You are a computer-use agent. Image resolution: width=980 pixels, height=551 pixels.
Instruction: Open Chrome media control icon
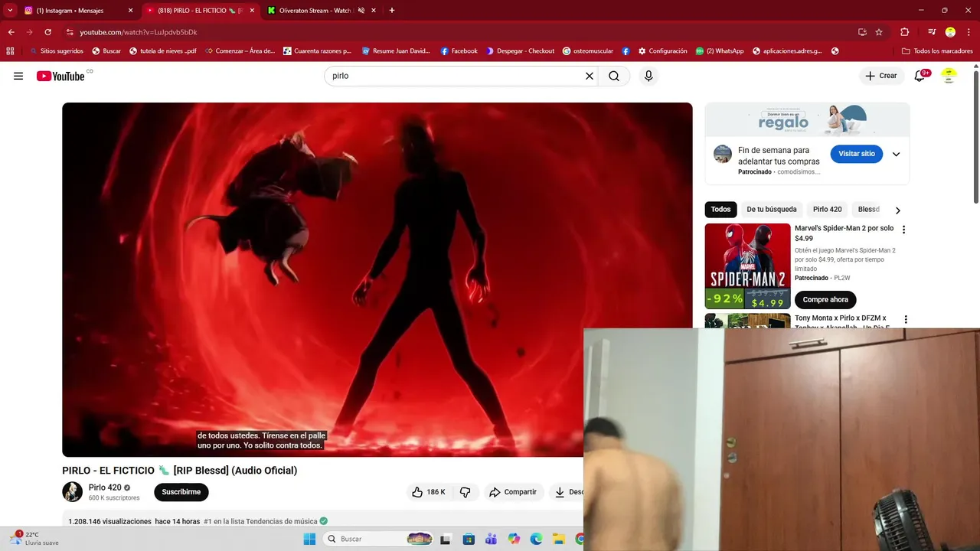[x=932, y=32]
